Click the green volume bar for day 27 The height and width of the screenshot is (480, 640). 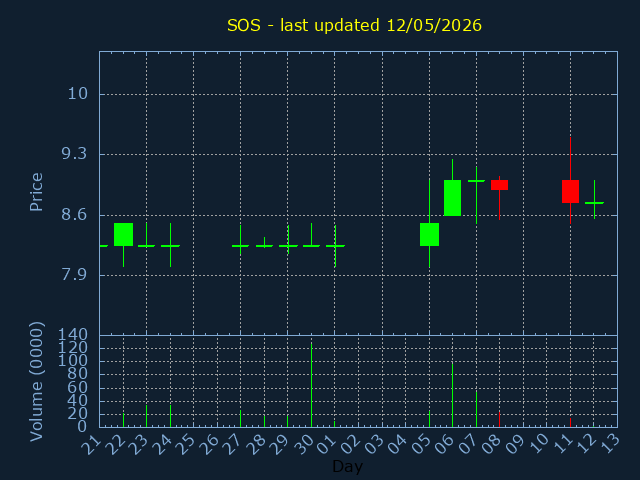tap(240, 419)
